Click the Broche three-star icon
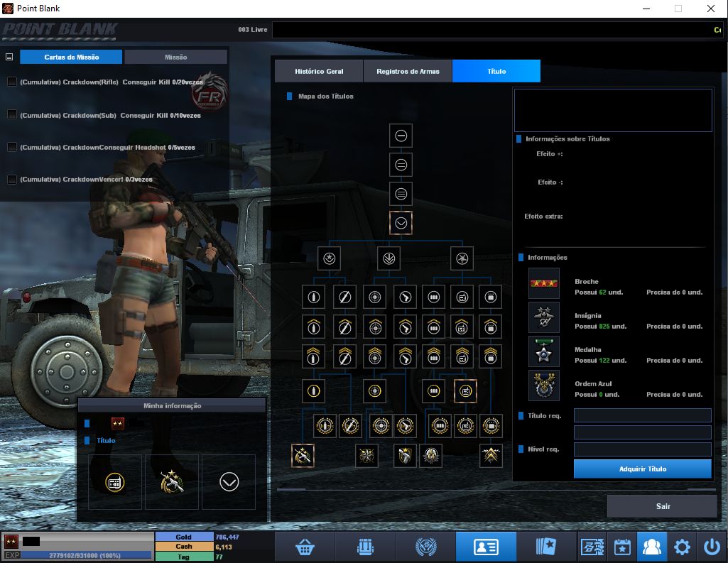Screen dimensions: 728x563 543,283
